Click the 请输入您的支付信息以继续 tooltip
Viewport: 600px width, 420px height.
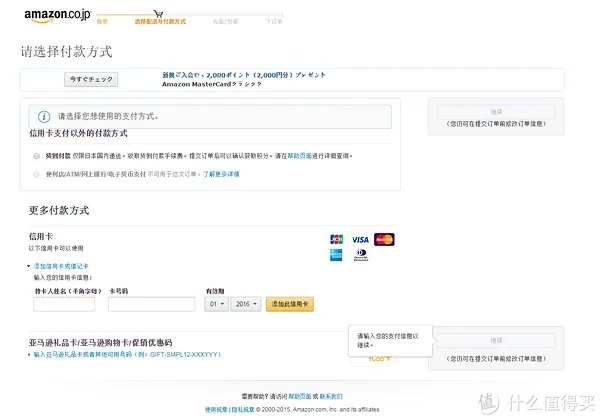point(390,340)
